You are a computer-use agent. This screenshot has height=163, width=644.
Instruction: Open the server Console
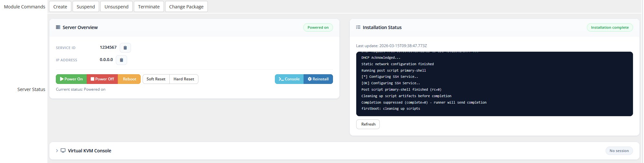tap(289, 79)
